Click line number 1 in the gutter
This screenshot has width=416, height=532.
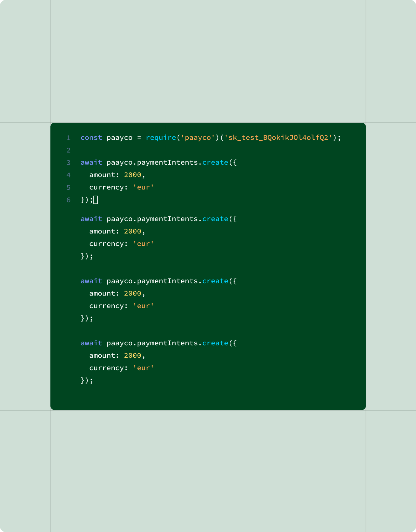click(x=68, y=138)
